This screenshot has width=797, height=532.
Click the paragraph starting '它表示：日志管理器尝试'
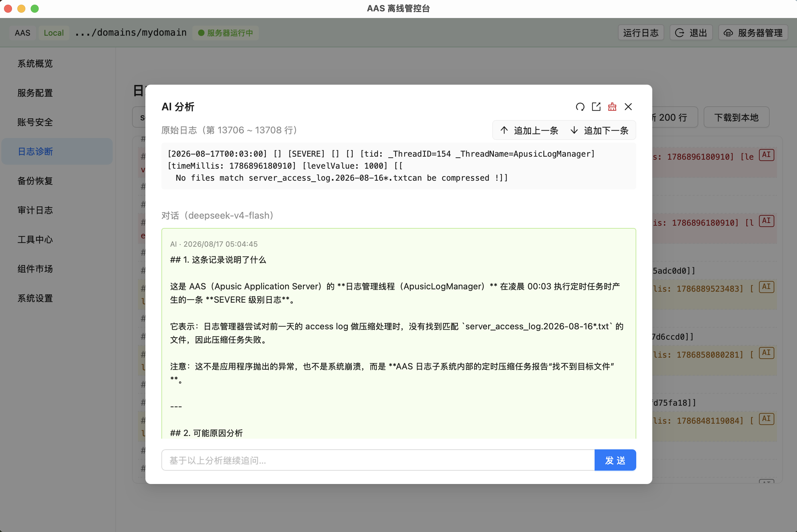point(397,333)
